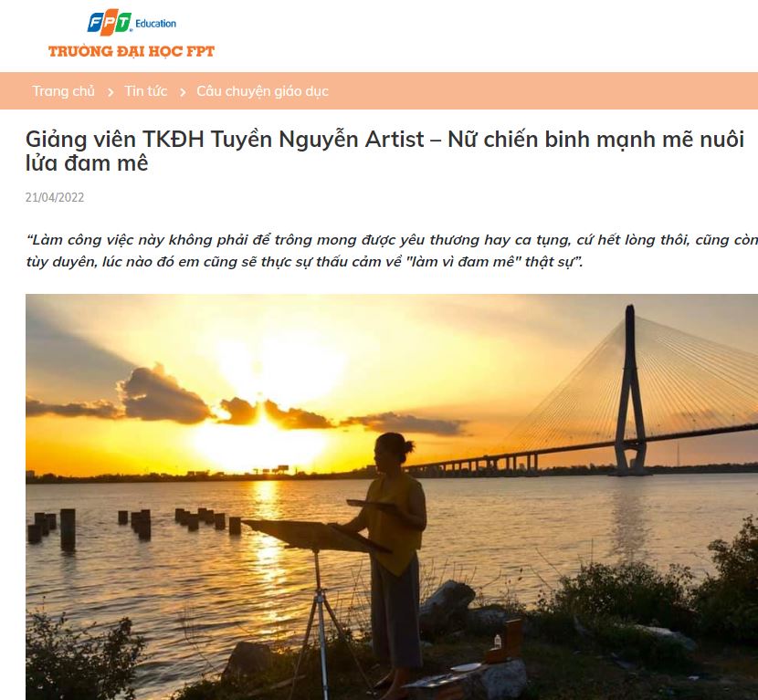
Task: Select the Câu chuyện giáo dục breadcrumb
Action: pos(262,91)
